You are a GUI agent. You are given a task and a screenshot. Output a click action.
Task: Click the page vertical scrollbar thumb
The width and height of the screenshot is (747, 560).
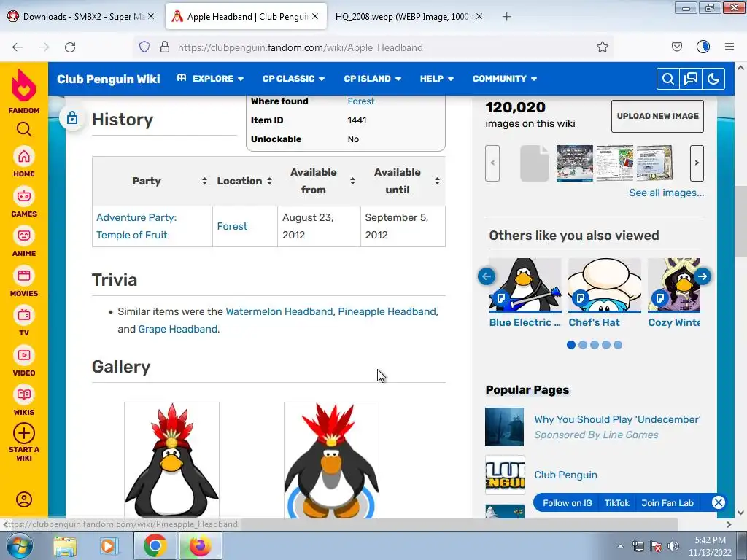click(740, 222)
